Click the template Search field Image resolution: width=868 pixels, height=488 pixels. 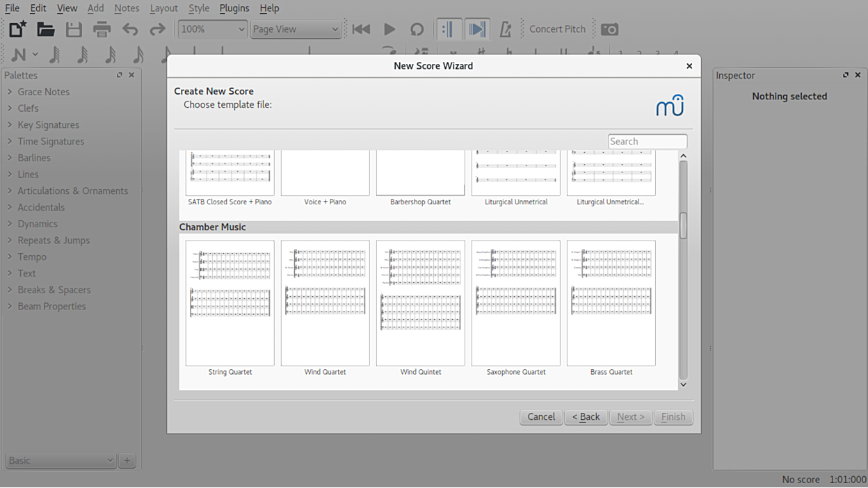point(648,141)
